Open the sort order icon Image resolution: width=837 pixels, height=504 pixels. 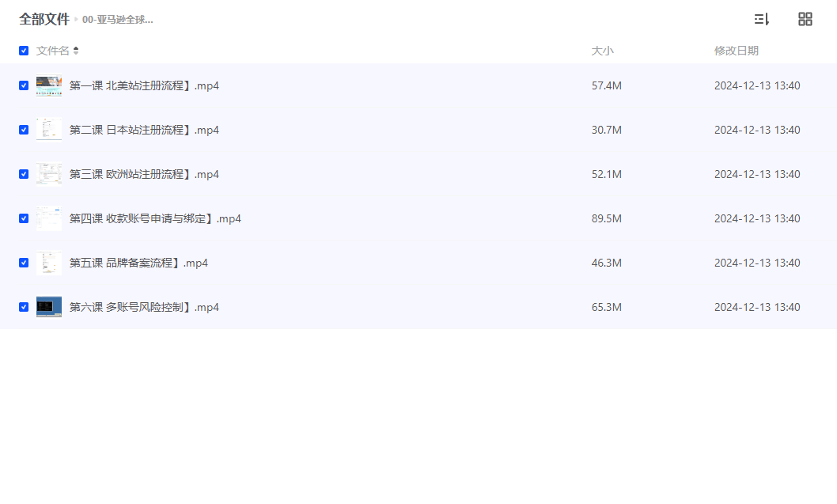click(x=761, y=19)
